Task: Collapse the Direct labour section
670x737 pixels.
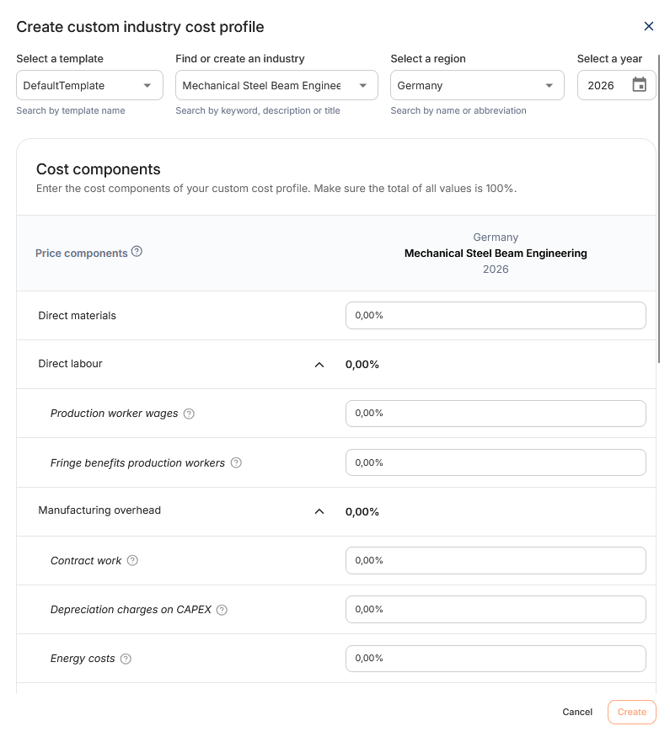Action: pos(319,365)
